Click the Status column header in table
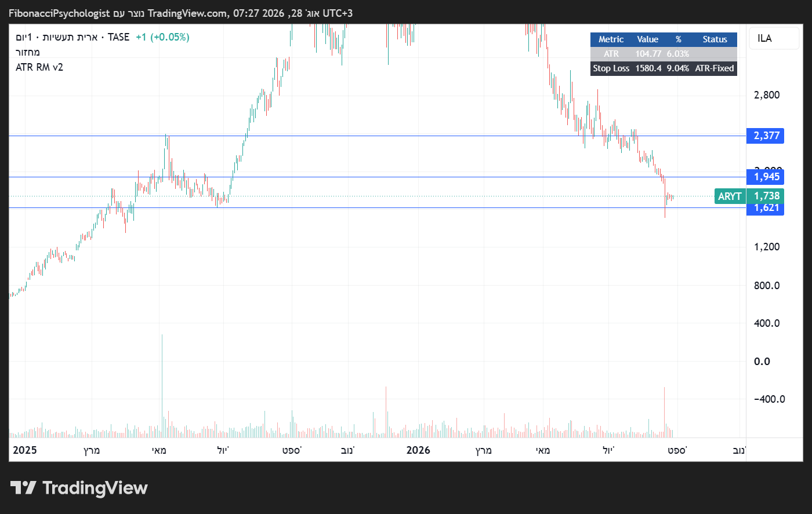Viewport: 812px width, 514px height. 715,39
